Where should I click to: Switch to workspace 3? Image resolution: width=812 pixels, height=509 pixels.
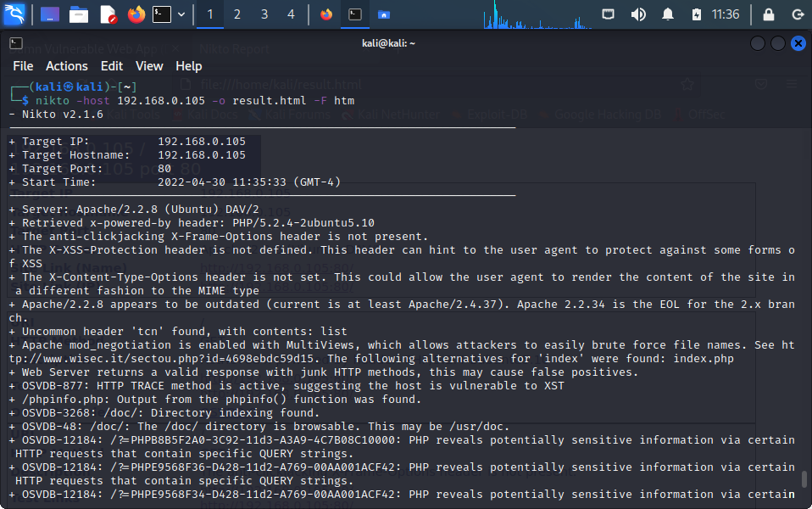coord(264,14)
